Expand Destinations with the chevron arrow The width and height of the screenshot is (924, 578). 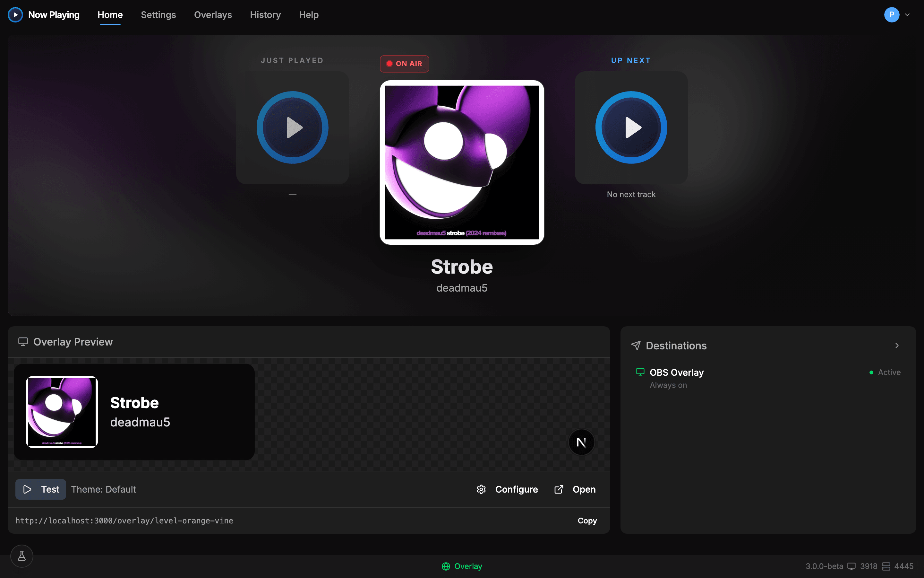click(897, 346)
